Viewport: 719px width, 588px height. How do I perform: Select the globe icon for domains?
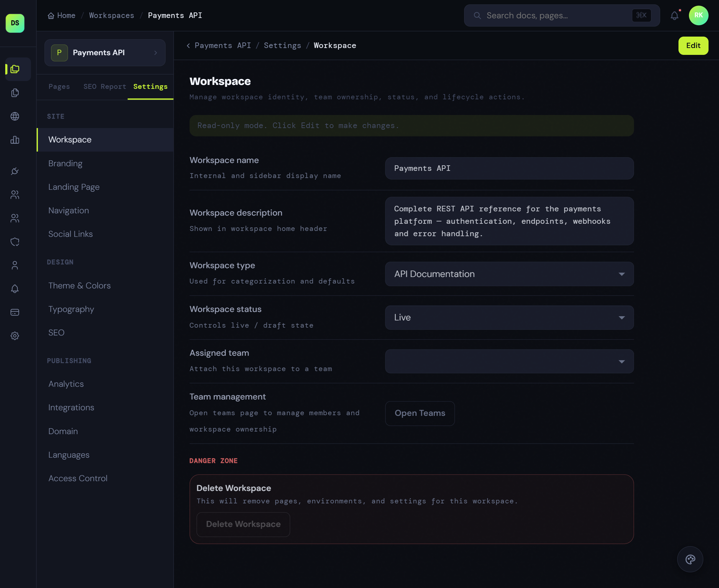tap(15, 116)
